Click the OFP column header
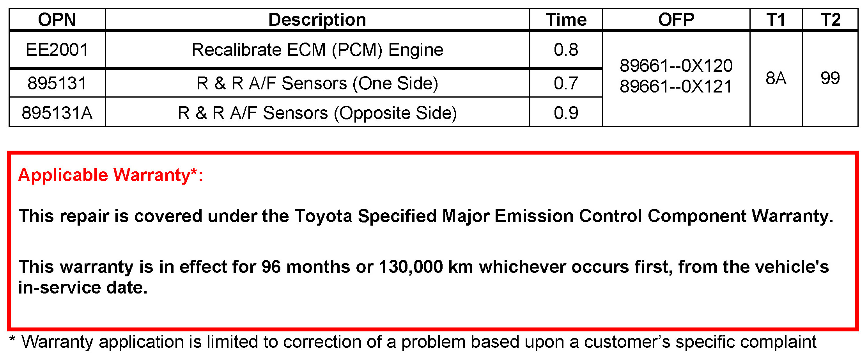 point(676,20)
